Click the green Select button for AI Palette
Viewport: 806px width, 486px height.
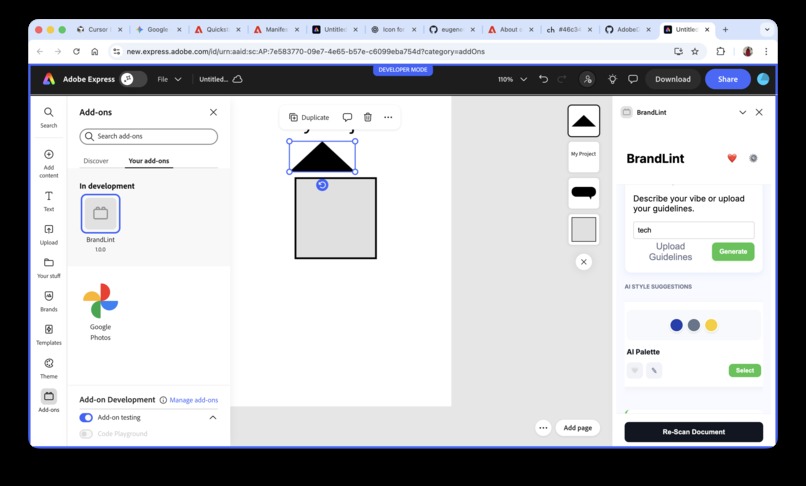click(x=744, y=370)
